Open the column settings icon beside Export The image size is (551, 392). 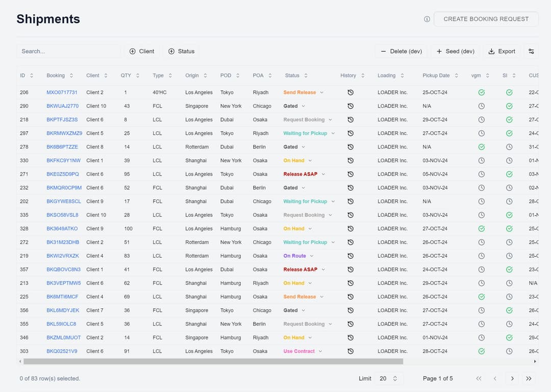tap(531, 51)
